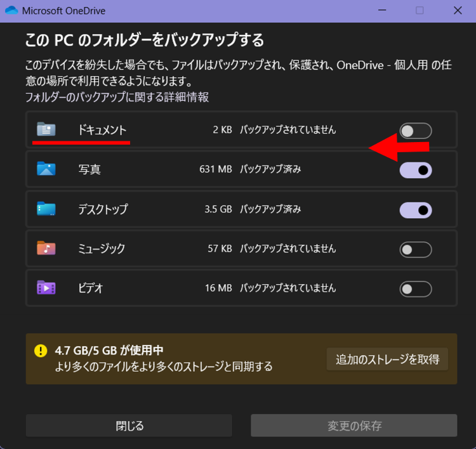
Task: Select the ミュージック folder name
Action: [x=102, y=249]
